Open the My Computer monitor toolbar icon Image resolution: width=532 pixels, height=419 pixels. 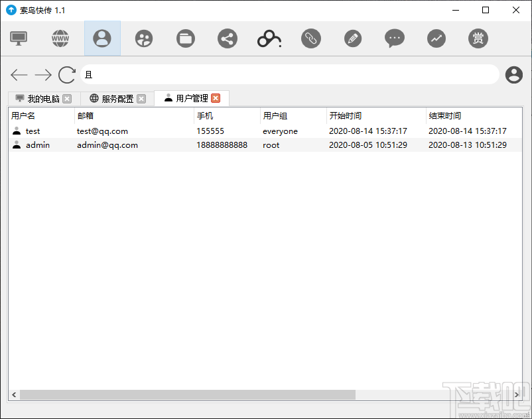19,38
